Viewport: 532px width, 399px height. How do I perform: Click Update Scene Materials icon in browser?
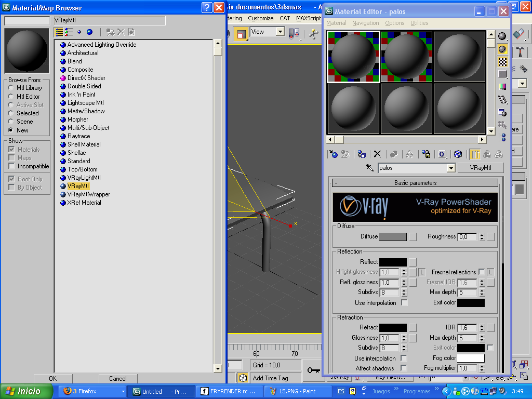click(110, 32)
